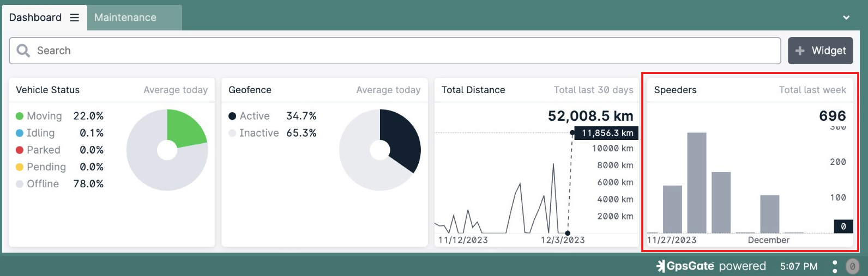
Task: Click the Idling 0.1% value
Action: [x=92, y=133]
